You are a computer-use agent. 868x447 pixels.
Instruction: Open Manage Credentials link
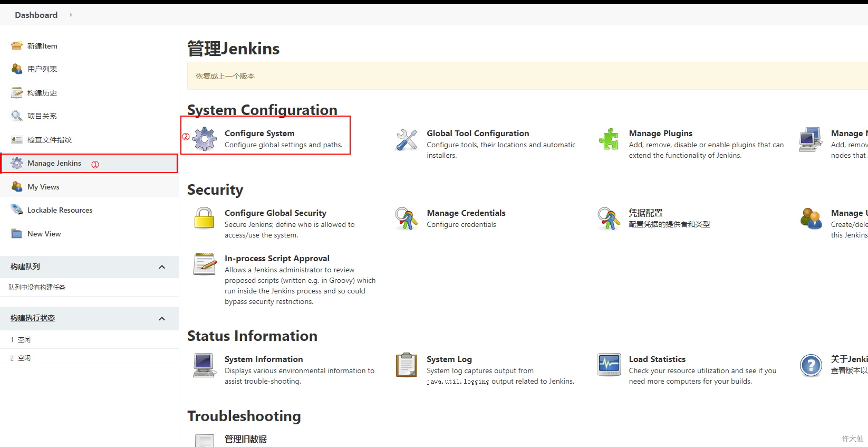click(466, 213)
